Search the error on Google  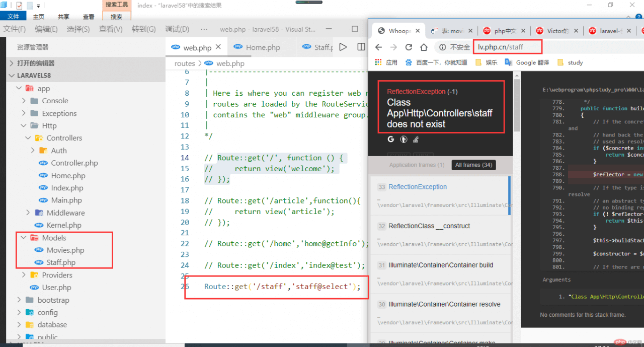tap(391, 139)
